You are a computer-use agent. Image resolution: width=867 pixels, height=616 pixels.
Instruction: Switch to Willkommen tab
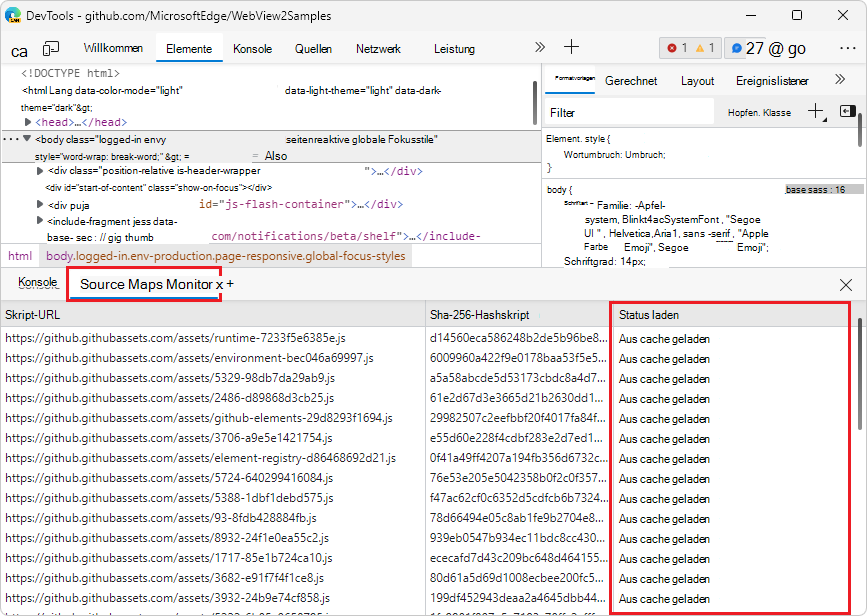[x=113, y=48]
